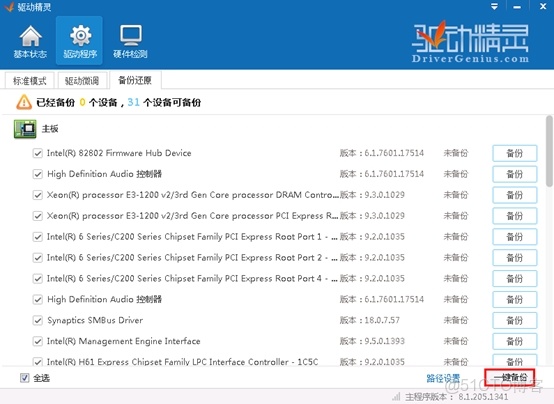Click the 一键备份 button
This screenshot has height=404, width=554.
click(510, 377)
